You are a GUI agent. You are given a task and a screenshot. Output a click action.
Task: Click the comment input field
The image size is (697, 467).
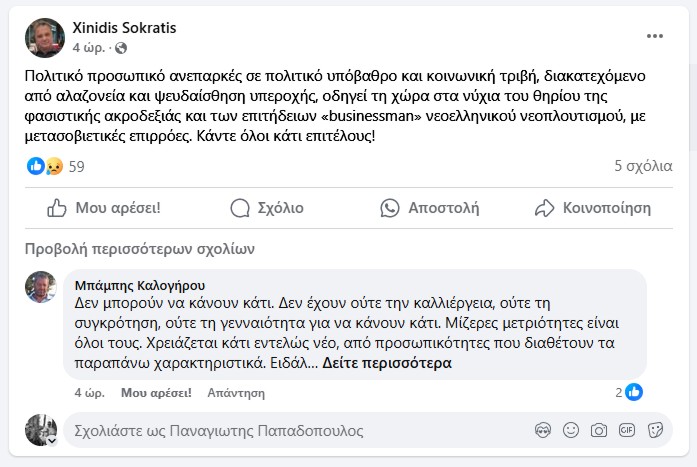pos(290,431)
